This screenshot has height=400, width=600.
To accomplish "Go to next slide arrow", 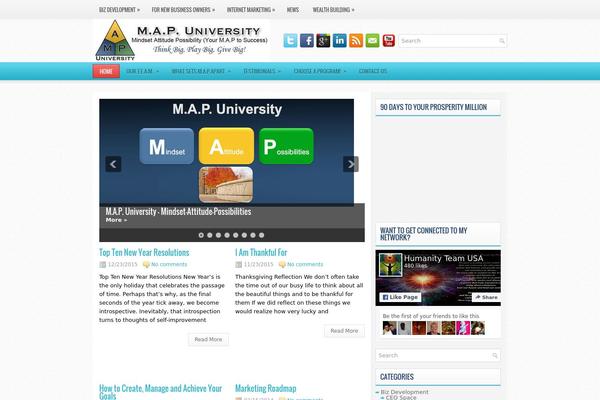I will pyautogui.click(x=351, y=164).
